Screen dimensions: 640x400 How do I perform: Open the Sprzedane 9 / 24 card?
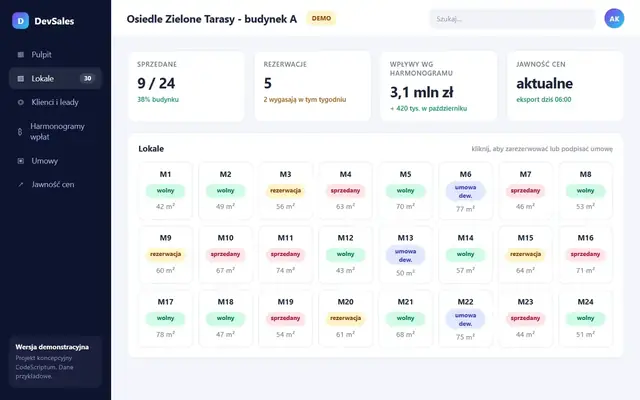click(186, 86)
